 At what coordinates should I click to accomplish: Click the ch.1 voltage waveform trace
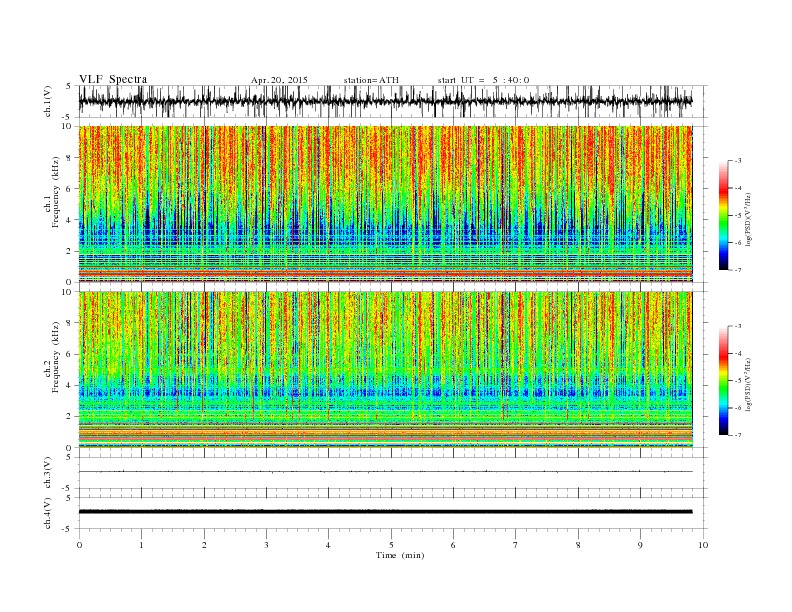(385, 101)
